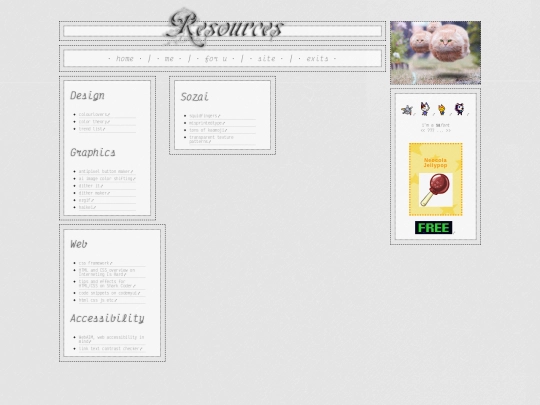The height and width of the screenshot is (405, 540).
Task: Open the html css js etc link
Action: coord(98,300)
